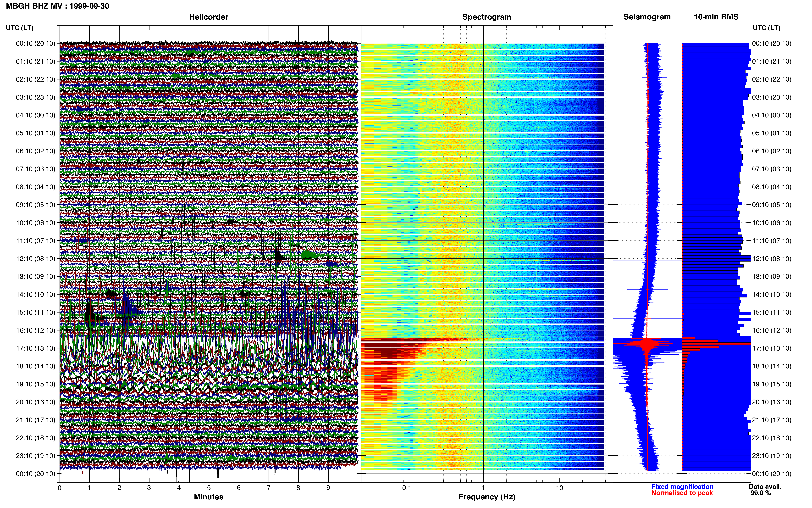Click left time label '13:10 (09:10)'
812x508 pixels.
tap(36, 277)
